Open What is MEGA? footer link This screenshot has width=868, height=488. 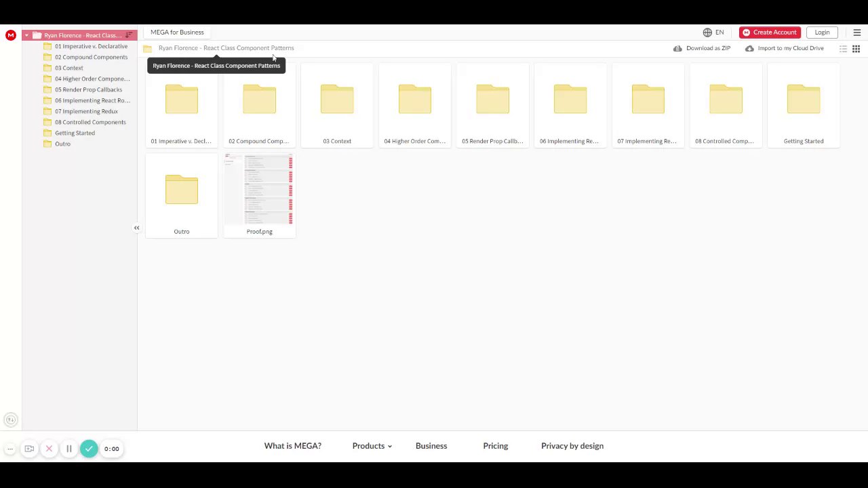click(293, 446)
